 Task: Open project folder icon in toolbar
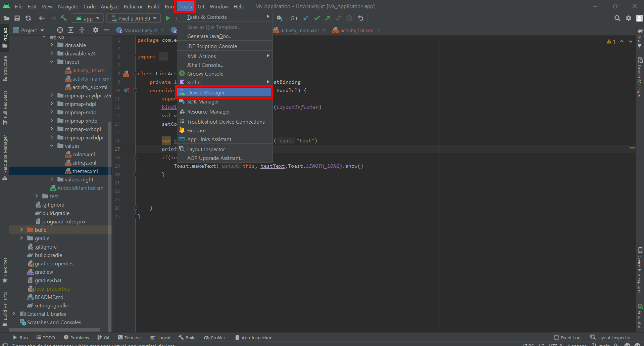point(6,18)
